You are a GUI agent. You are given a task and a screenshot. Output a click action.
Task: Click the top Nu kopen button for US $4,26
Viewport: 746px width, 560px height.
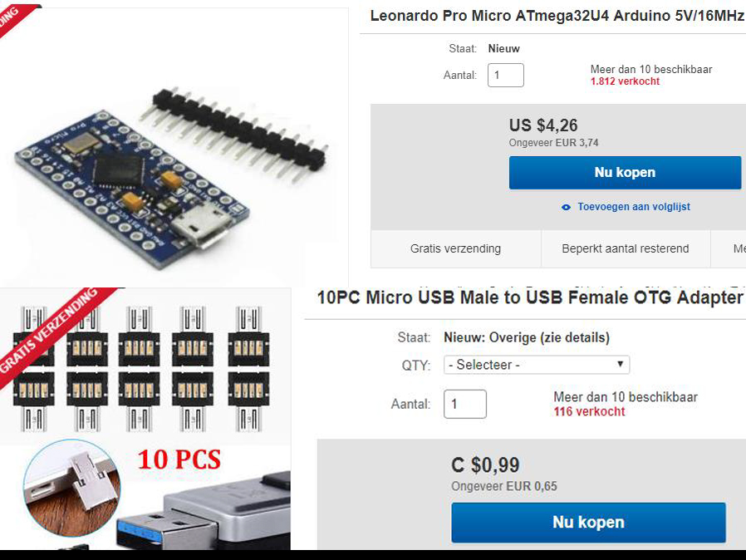pyautogui.click(x=625, y=173)
